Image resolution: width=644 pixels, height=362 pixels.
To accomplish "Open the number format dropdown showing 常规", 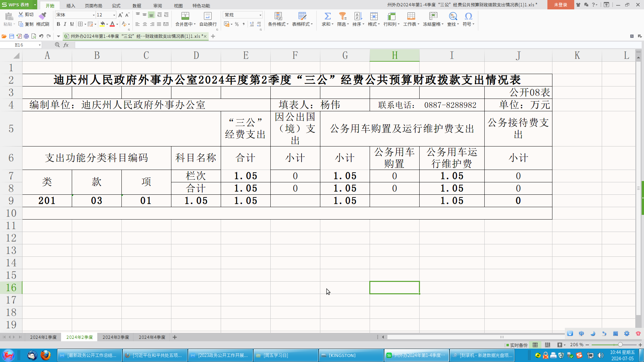I will (x=260, y=15).
